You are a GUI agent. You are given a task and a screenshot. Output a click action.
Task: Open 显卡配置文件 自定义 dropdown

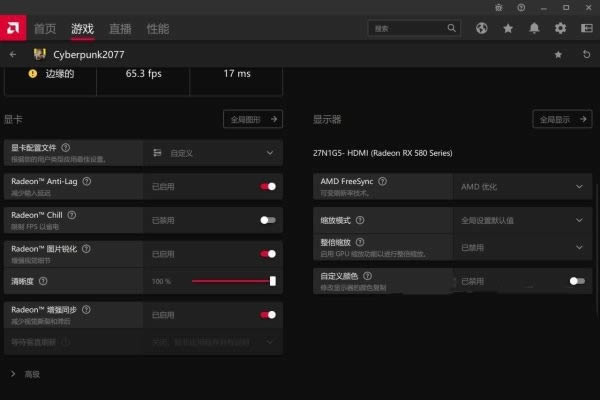click(213, 153)
